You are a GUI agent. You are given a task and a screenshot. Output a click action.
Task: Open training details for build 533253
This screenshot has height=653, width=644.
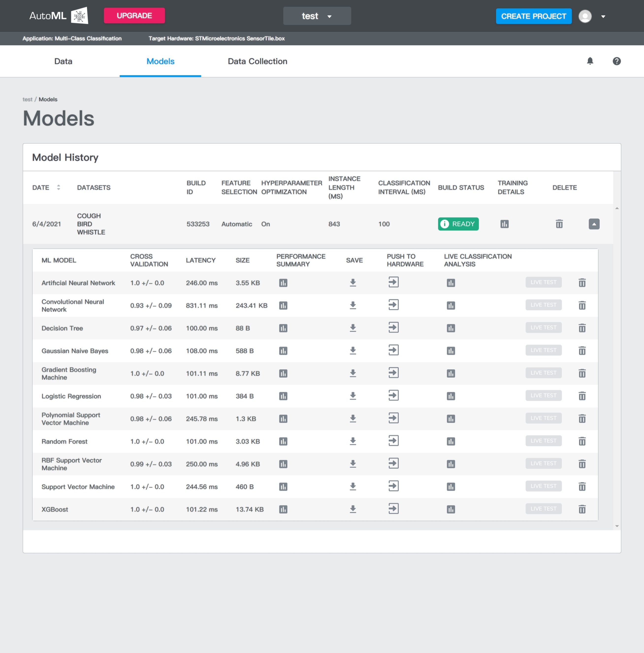point(504,224)
